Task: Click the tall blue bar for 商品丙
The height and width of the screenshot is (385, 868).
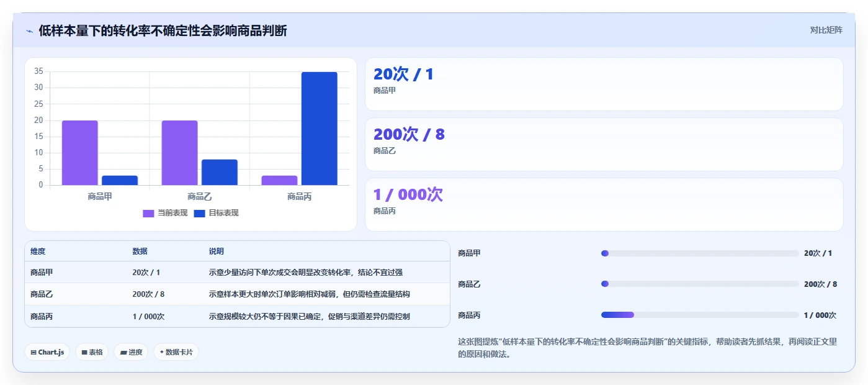Action: (x=320, y=129)
